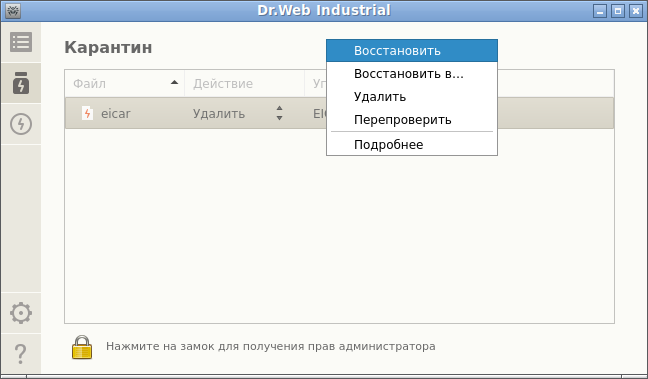Screen dimensions: 648x379
Task: Choose Восстановить в… in the context menu
Action: point(412,74)
